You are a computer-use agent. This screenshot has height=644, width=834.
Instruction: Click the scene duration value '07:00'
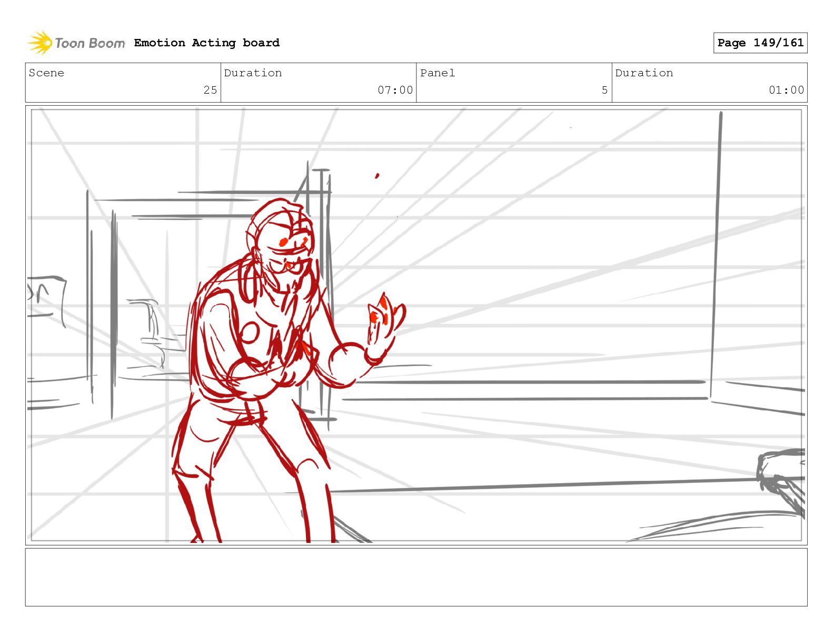[x=395, y=90]
